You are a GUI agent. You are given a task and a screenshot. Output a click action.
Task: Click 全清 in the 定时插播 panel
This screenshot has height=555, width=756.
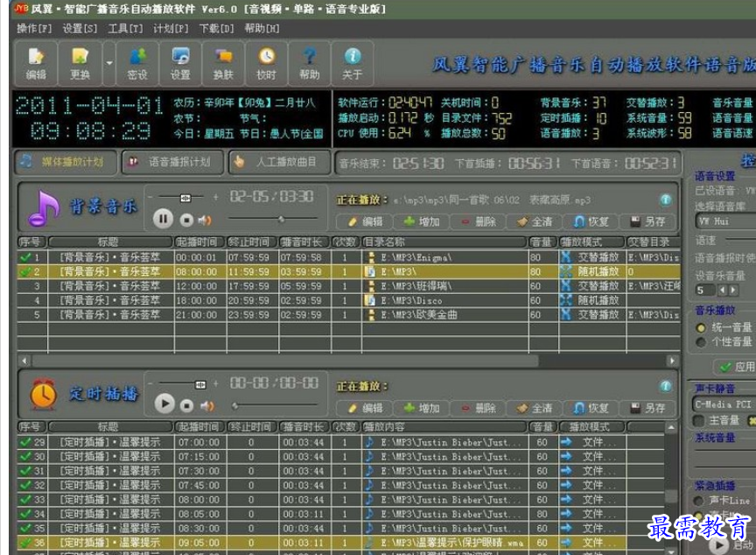coord(535,408)
